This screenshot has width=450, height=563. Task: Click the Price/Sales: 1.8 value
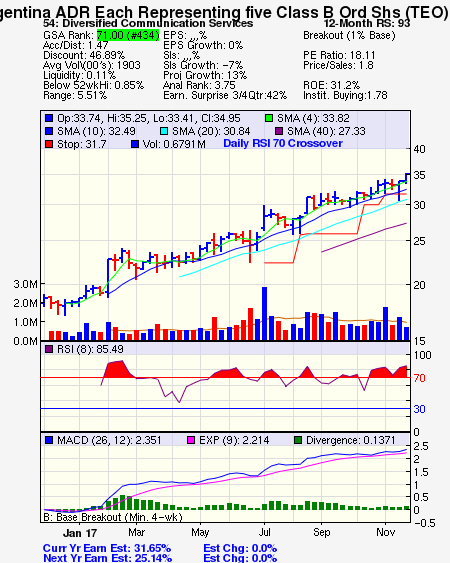tap(338, 65)
